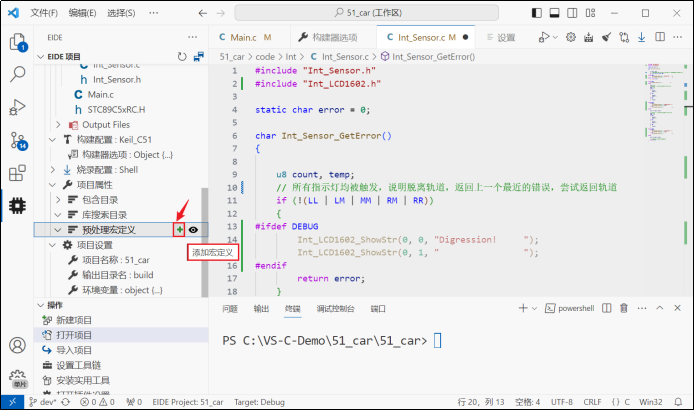Open the 文件(F) menu

point(44,13)
